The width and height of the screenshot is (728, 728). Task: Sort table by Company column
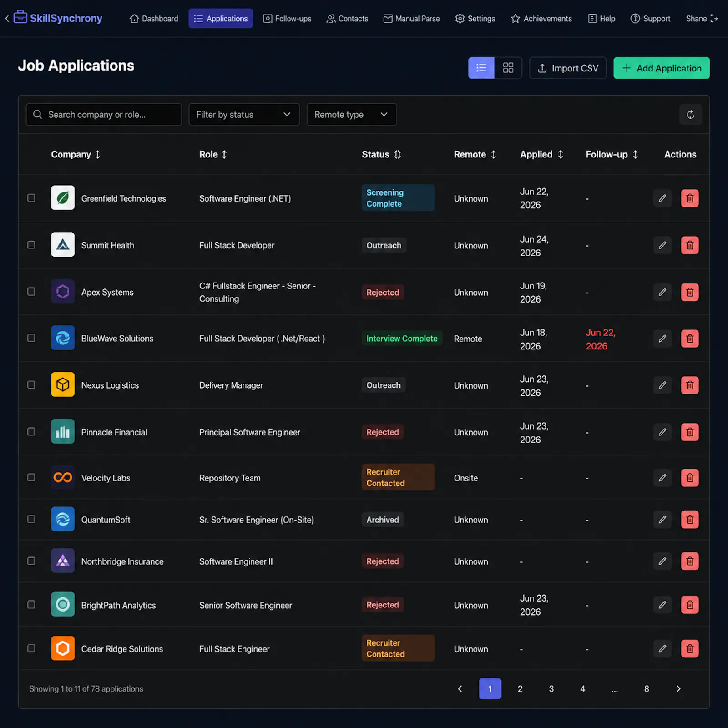(76, 155)
